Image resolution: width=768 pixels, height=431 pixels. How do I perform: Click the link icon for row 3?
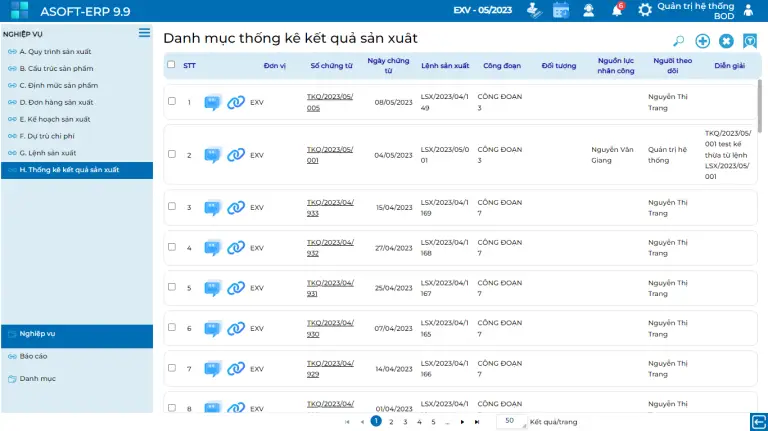pyautogui.click(x=236, y=208)
